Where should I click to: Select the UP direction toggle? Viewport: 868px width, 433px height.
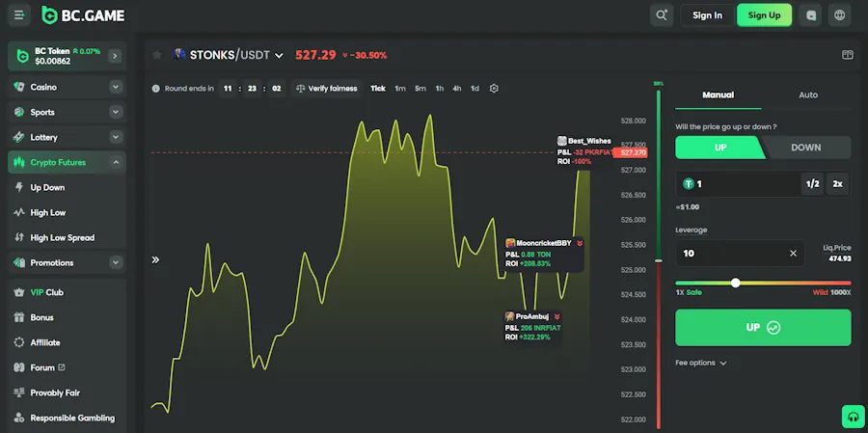point(719,148)
